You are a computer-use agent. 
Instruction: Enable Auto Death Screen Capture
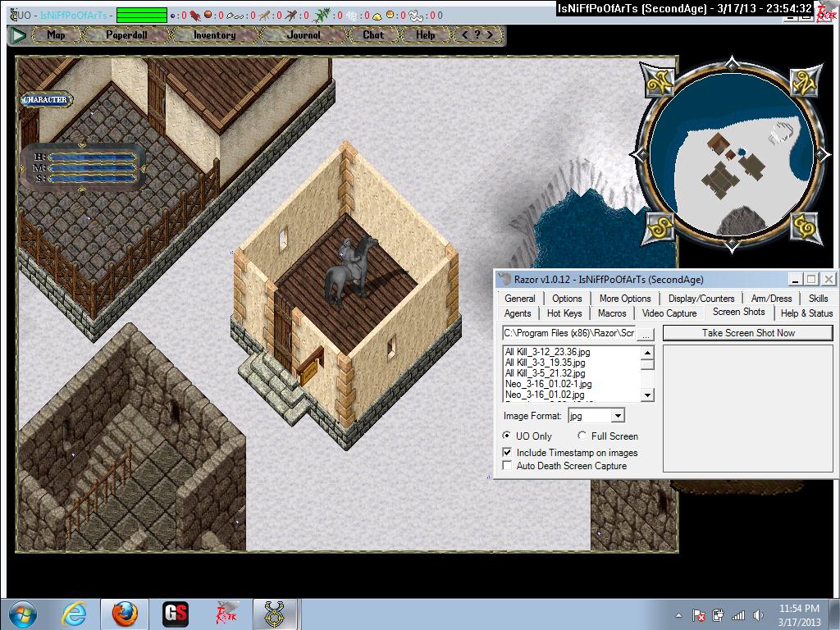pos(508,466)
